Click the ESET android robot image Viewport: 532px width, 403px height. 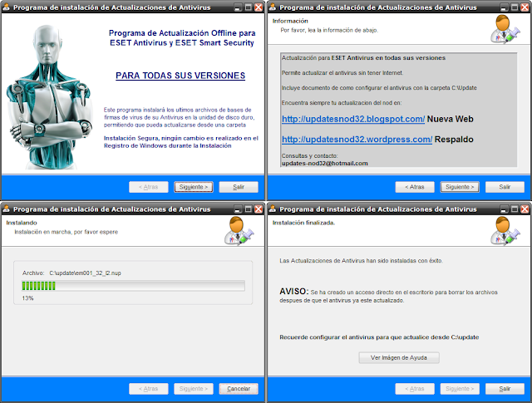coord(49,96)
